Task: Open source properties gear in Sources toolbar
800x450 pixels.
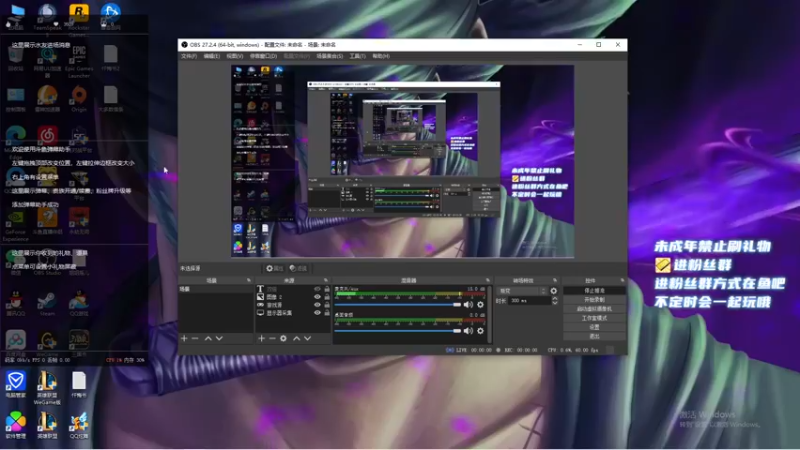Action: click(283, 338)
